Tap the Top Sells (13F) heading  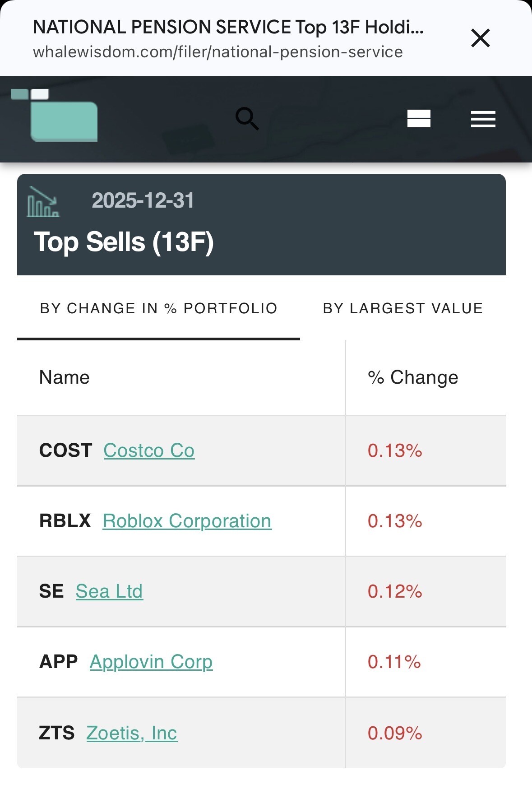(x=124, y=242)
